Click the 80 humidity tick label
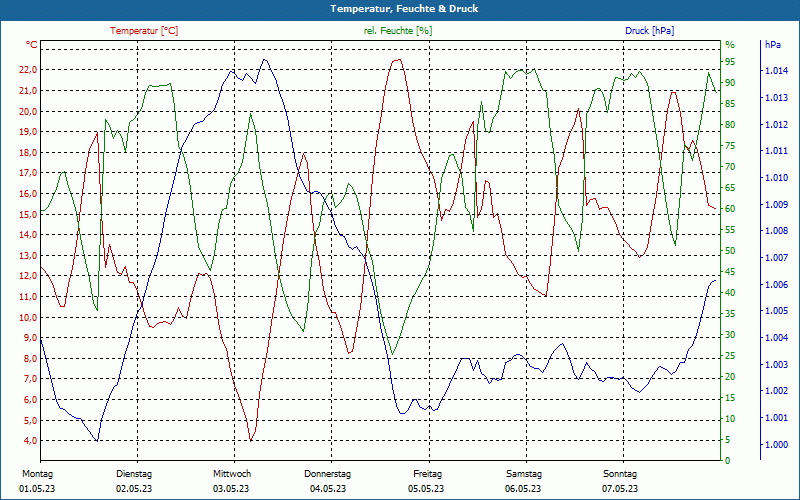Image resolution: width=800 pixels, height=500 pixels. pos(730,125)
